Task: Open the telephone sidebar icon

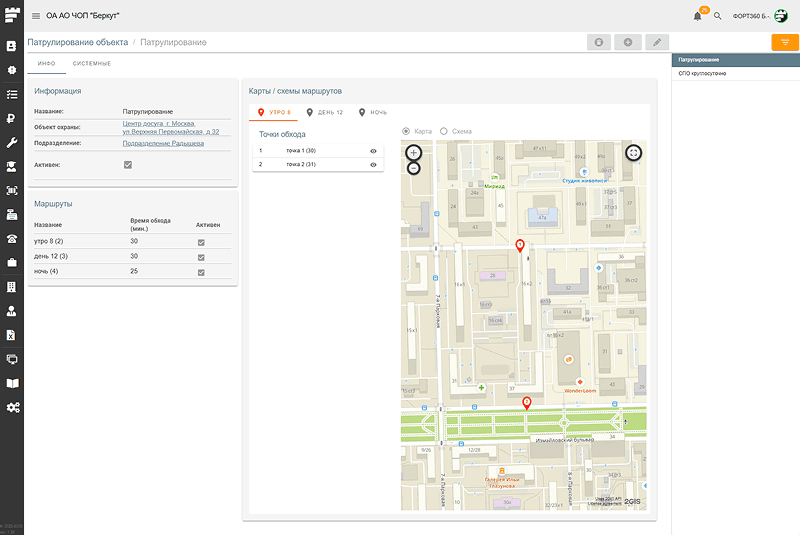Action: point(12,238)
